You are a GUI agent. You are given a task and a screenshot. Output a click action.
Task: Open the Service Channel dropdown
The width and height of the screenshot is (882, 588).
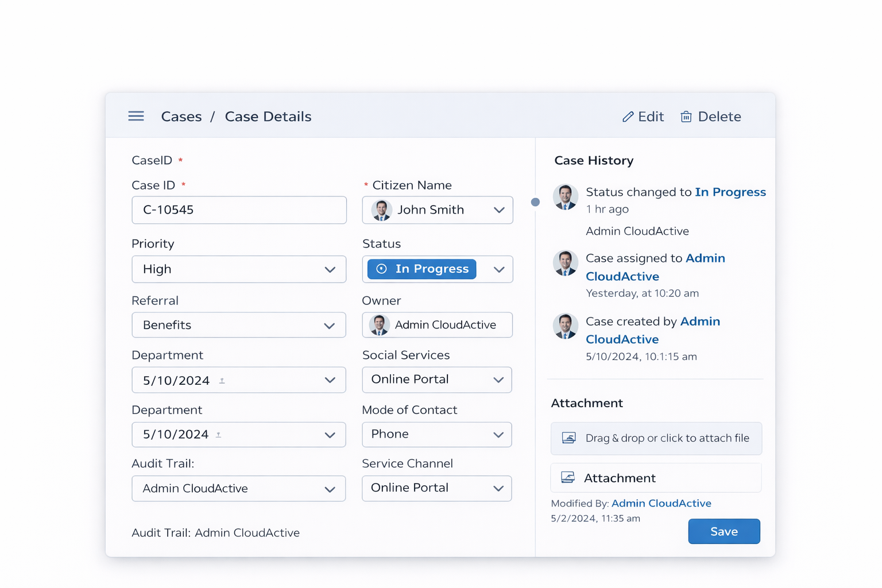point(436,488)
